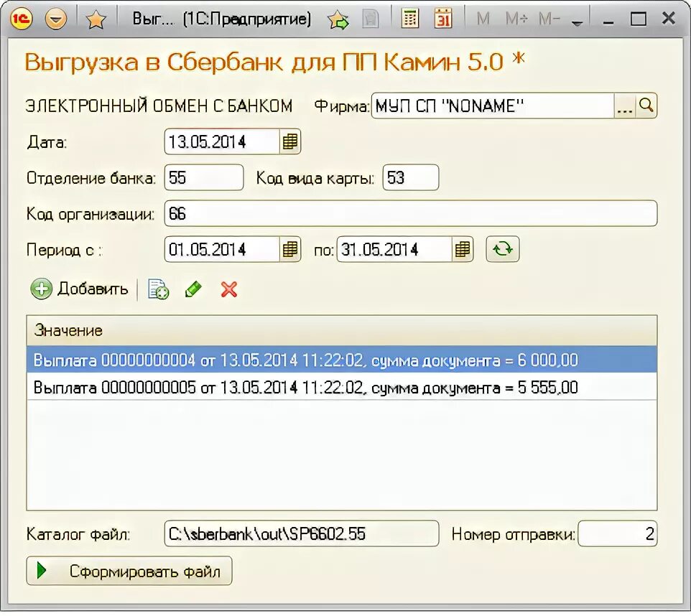Open the calculator tool
Viewport: 691px width, 616px height.
pos(410,19)
